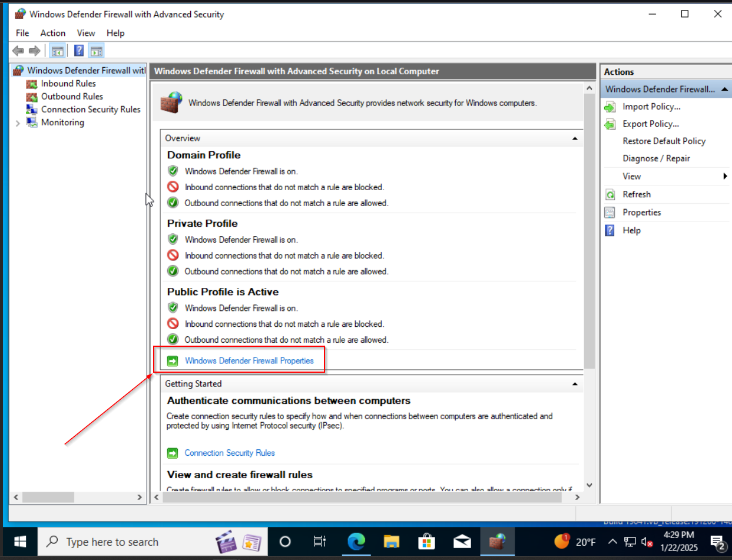The image size is (732, 560).
Task: Select the Monitoring tree node
Action: (62, 122)
